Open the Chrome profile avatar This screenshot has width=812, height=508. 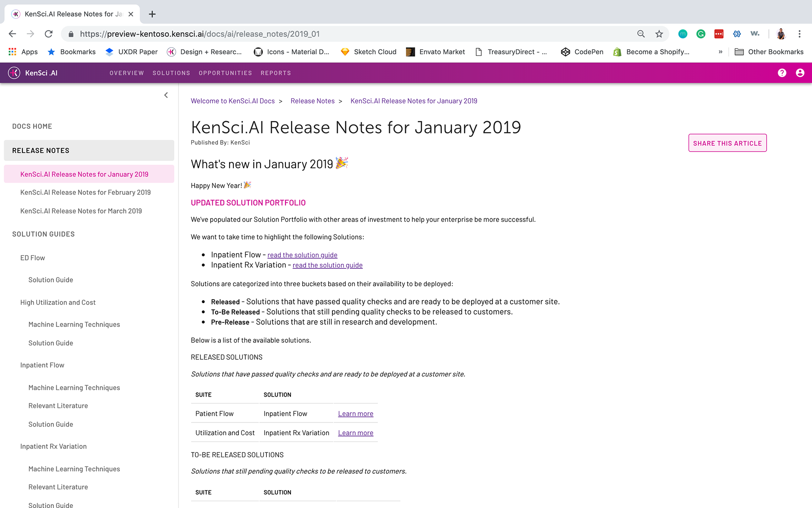click(x=781, y=34)
